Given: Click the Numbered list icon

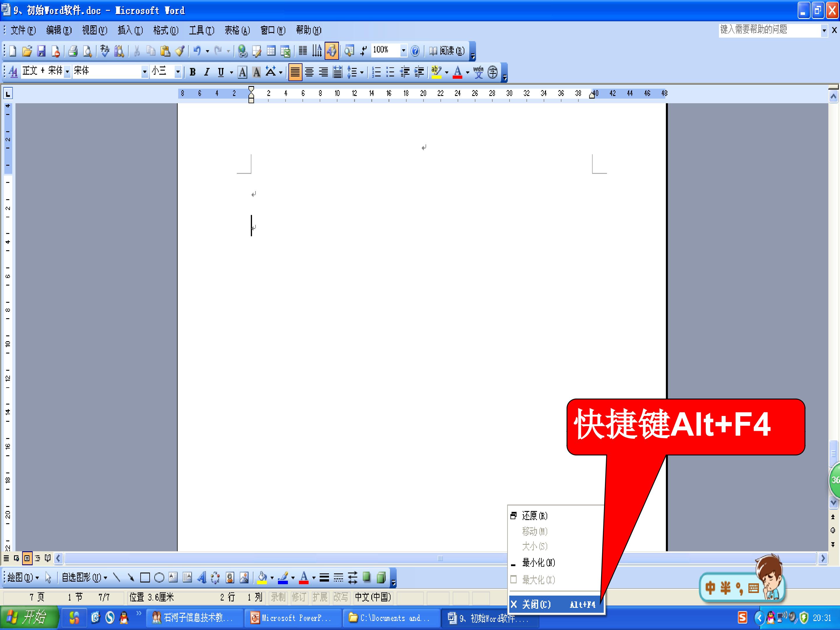Looking at the screenshot, I should click(376, 72).
